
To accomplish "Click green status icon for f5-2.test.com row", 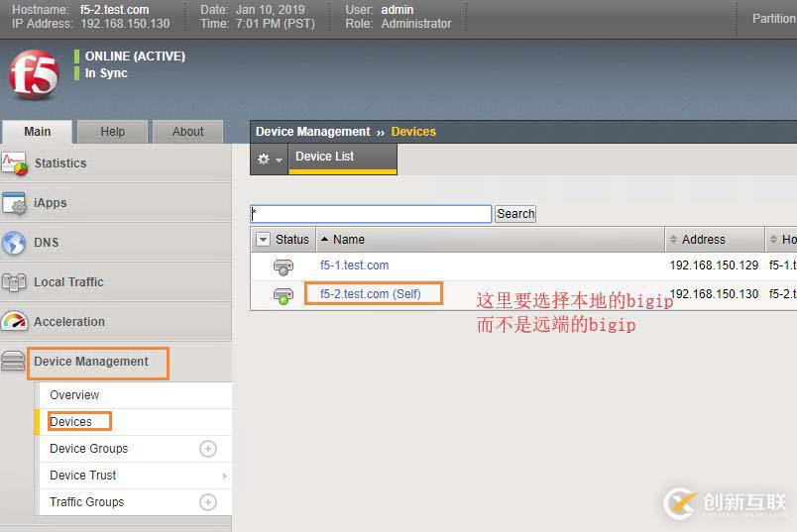I will 284,296.
